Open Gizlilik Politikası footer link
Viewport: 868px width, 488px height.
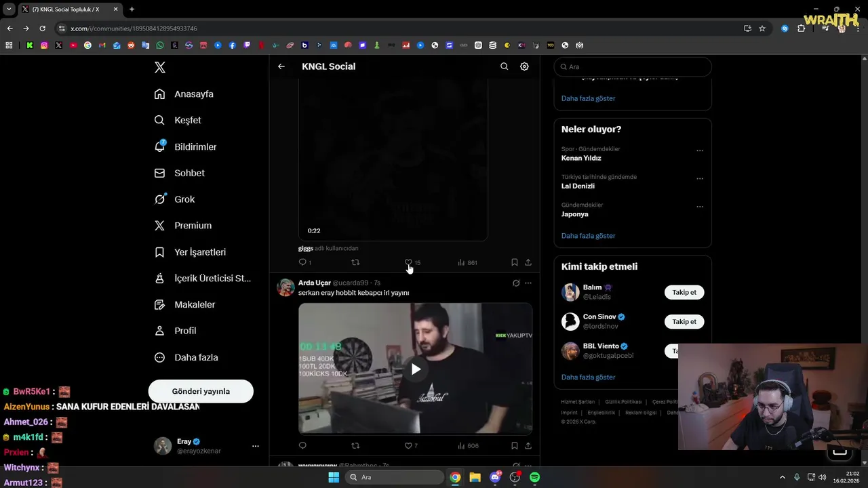point(623,402)
